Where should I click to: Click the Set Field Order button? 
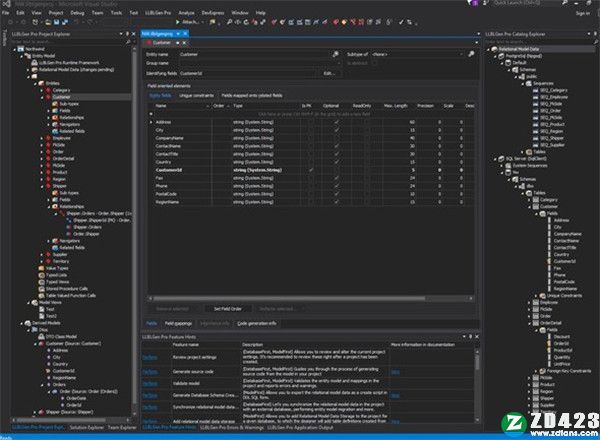click(x=228, y=309)
